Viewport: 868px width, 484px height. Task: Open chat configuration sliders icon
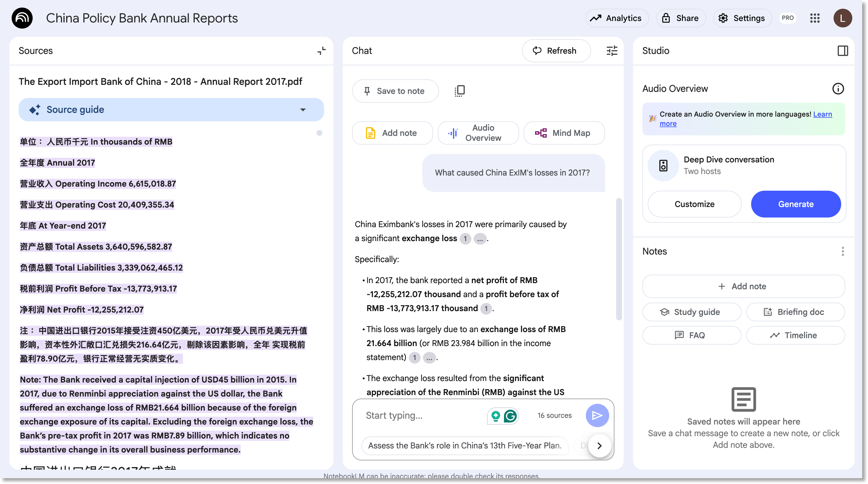(612, 50)
